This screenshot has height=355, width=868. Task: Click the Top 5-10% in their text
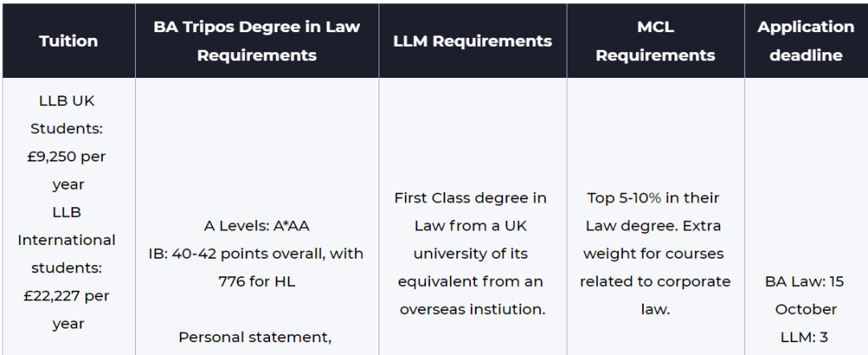(653, 198)
